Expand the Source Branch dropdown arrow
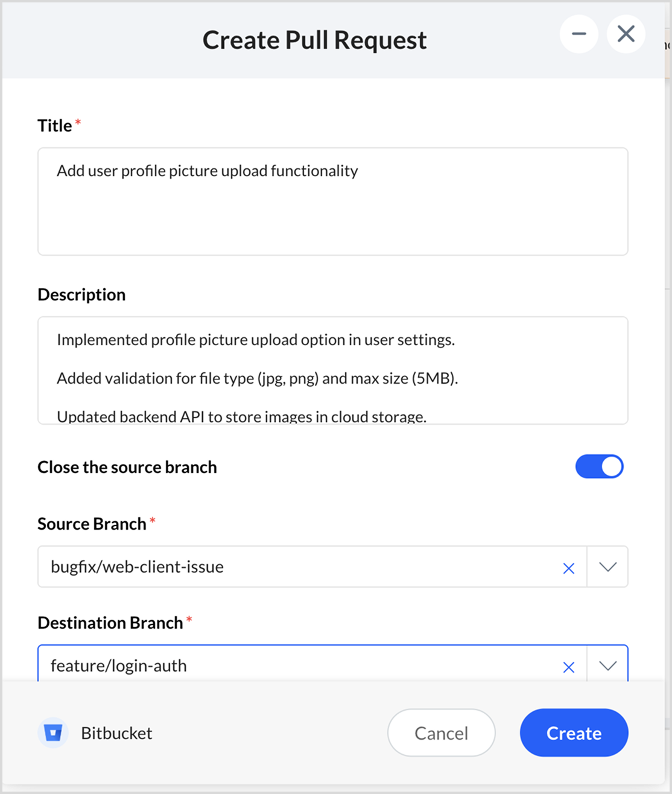The height and width of the screenshot is (794, 672). [607, 567]
